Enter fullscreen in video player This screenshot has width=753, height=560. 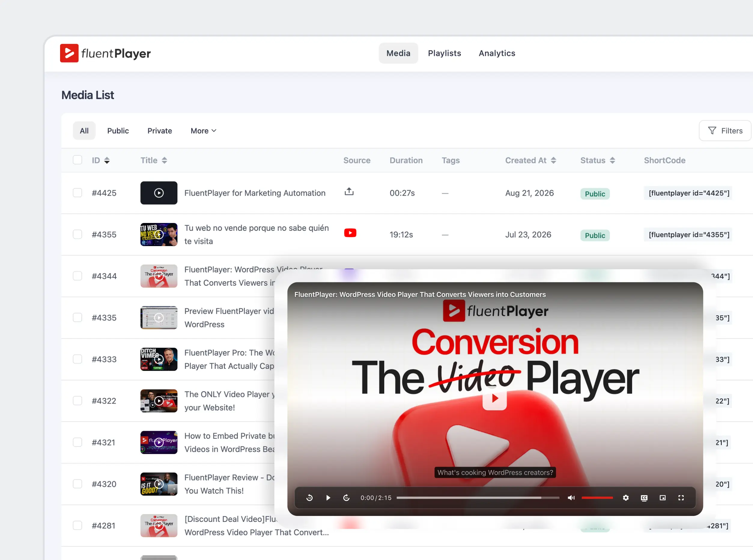point(681,498)
